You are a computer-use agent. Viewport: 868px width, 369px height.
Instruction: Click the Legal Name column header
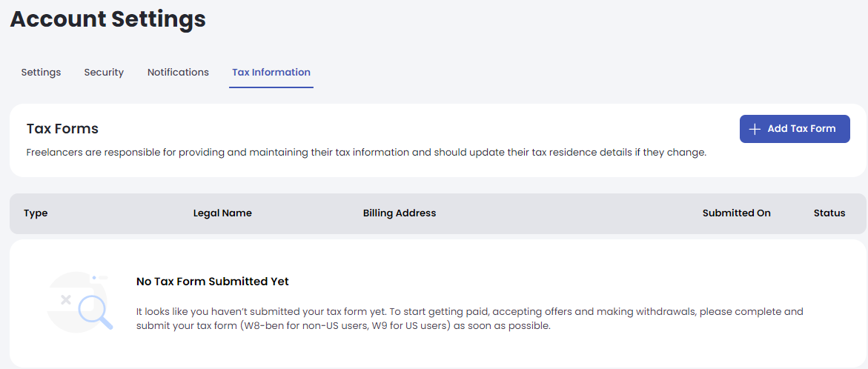click(222, 213)
